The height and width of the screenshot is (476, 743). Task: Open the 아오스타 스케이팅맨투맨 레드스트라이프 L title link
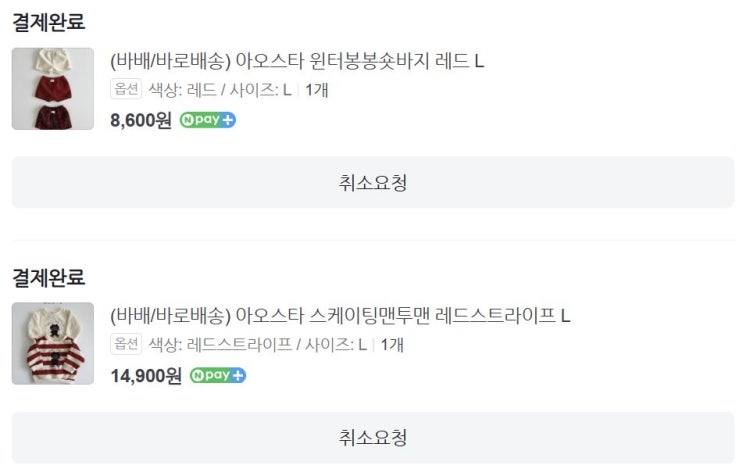(340, 316)
